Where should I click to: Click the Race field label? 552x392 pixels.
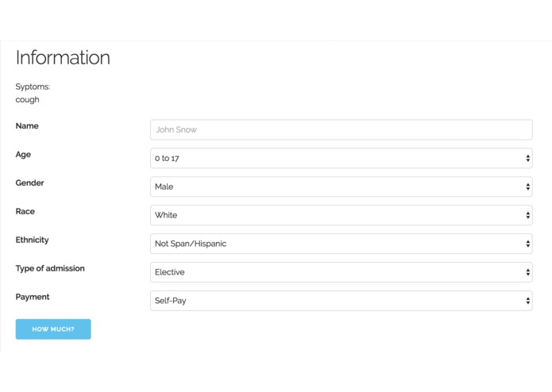25,211
